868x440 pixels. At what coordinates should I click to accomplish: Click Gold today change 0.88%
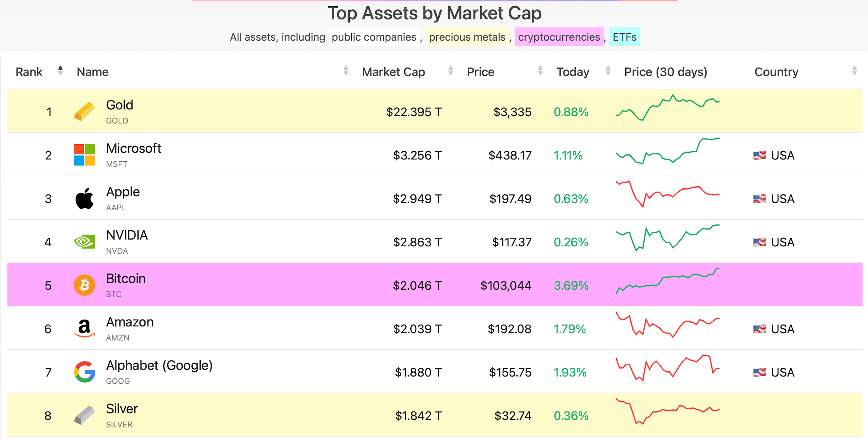tap(571, 112)
